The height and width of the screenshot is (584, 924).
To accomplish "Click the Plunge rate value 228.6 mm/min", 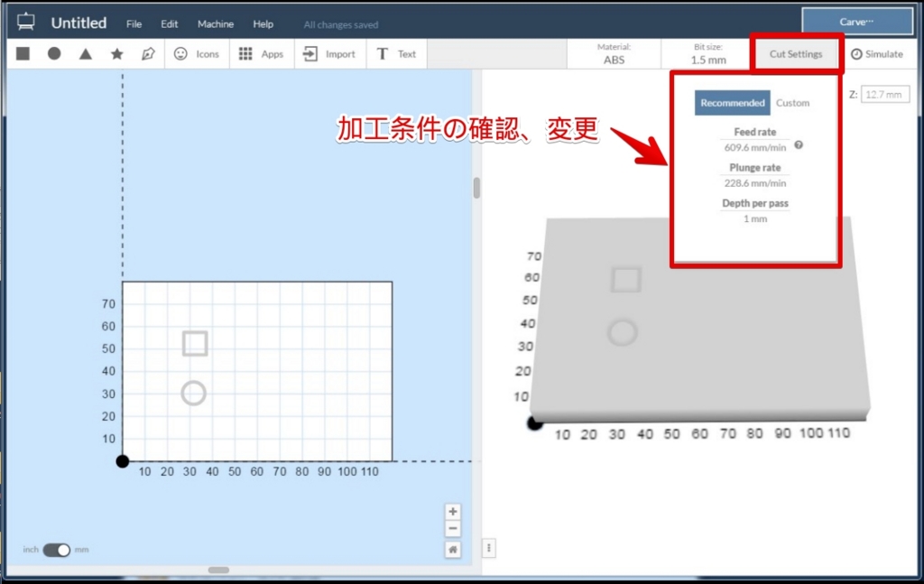I will click(x=755, y=183).
